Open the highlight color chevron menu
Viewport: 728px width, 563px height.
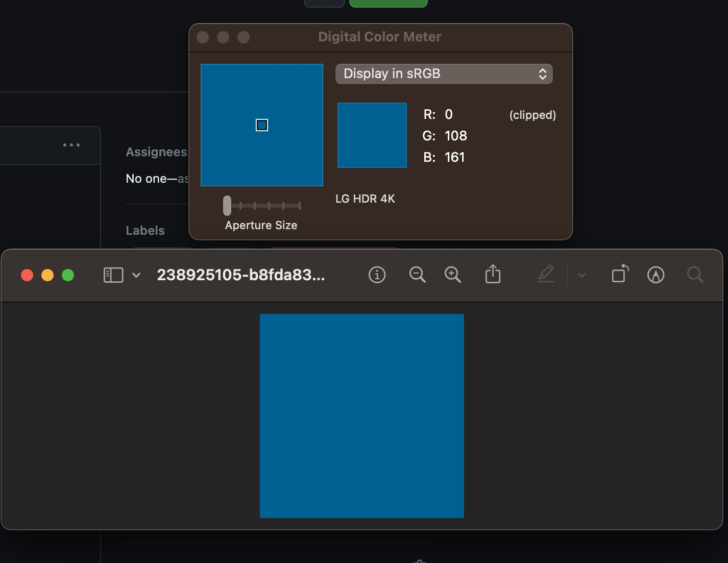pos(581,275)
